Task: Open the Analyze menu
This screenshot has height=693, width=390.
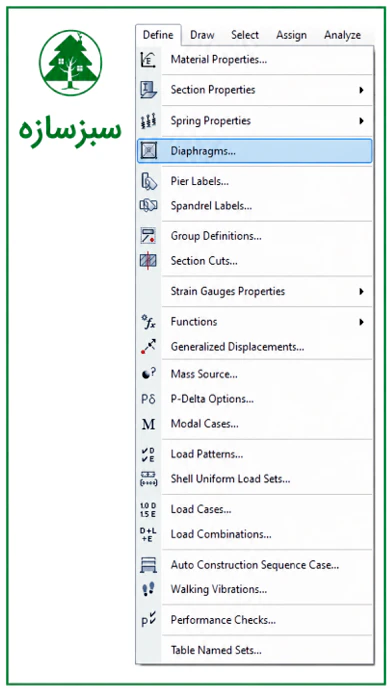Action: pyautogui.click(x=342, y=35)
